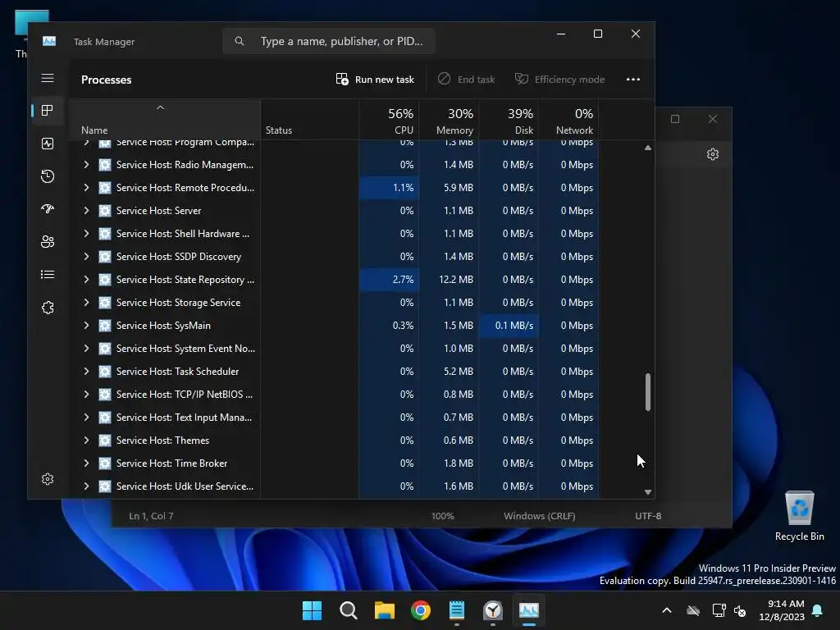The width and height of the screenshot is (840, 630).
Task: Click the scroll up arrow of process list
Action: [x=648, y=148]
